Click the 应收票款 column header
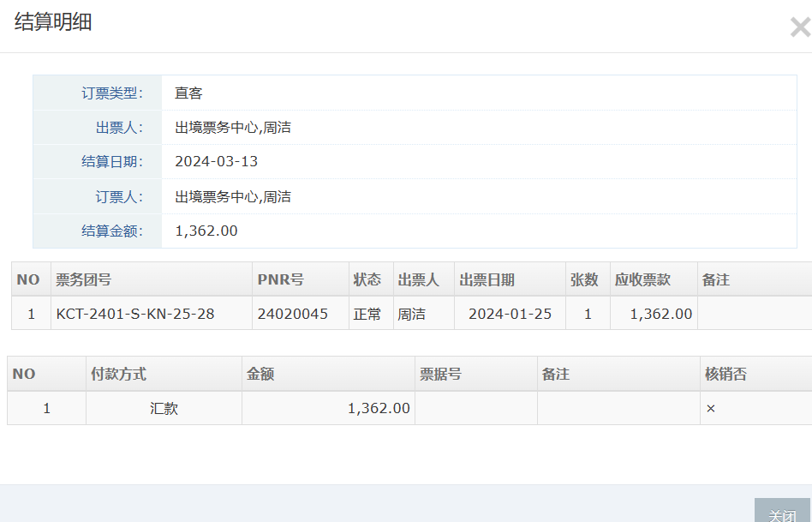812x522 pixels. 642,280
